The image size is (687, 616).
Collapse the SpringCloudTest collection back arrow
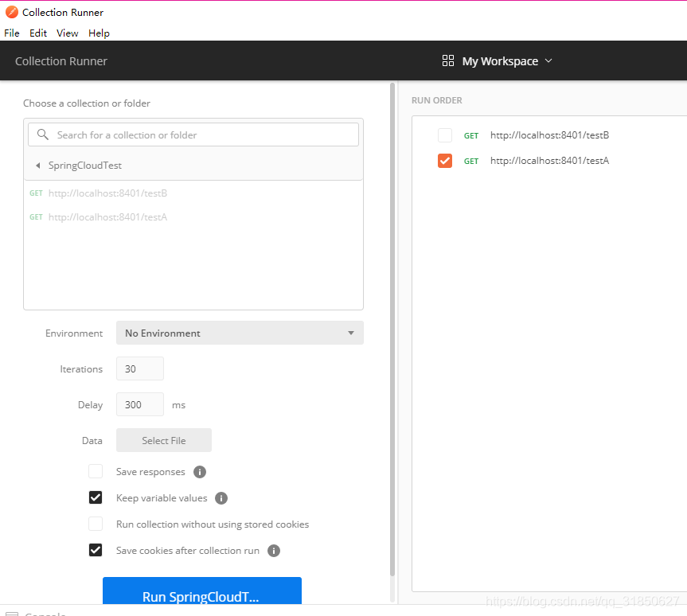pyautogui.click(x=38, y=166)
